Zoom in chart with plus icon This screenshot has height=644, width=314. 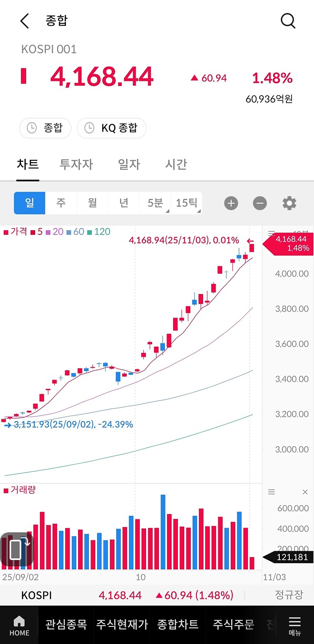click(231, 203)
